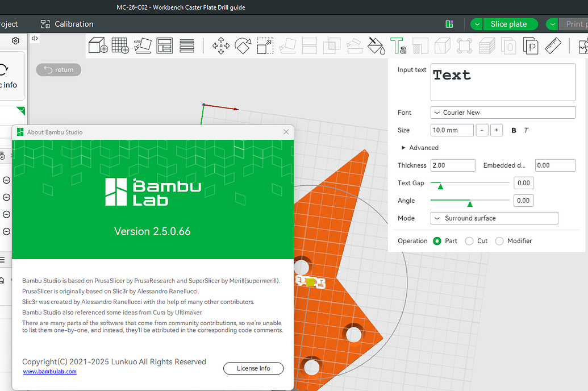The image size is (588, 391).
Task: Toggle the active Text shape tool
Action: 398,46
